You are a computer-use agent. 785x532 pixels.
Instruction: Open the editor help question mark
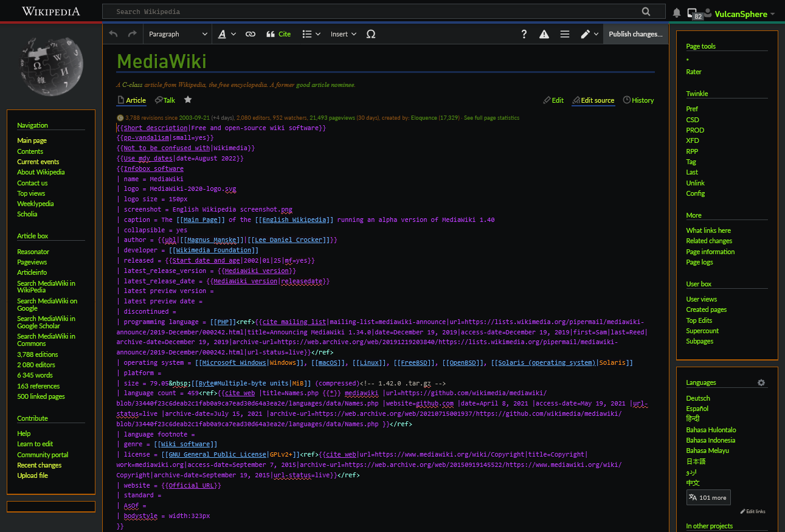tap(524, 34)
